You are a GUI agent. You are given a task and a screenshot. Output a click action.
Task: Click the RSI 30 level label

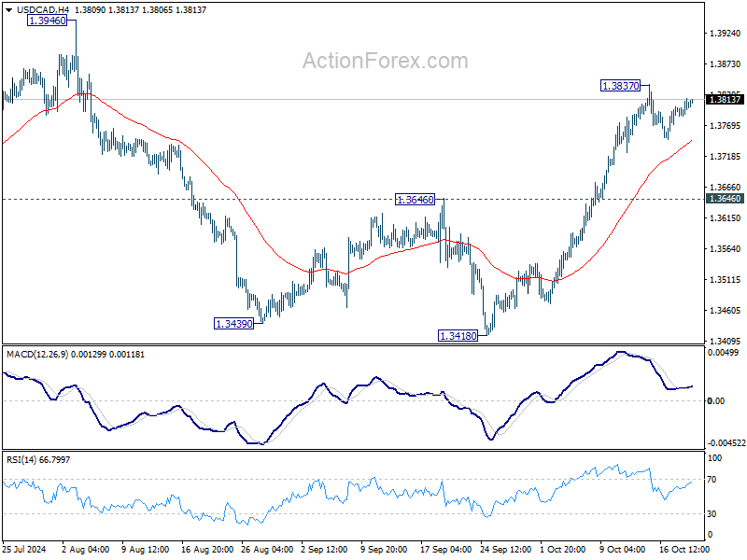click(x=712, y=514)
